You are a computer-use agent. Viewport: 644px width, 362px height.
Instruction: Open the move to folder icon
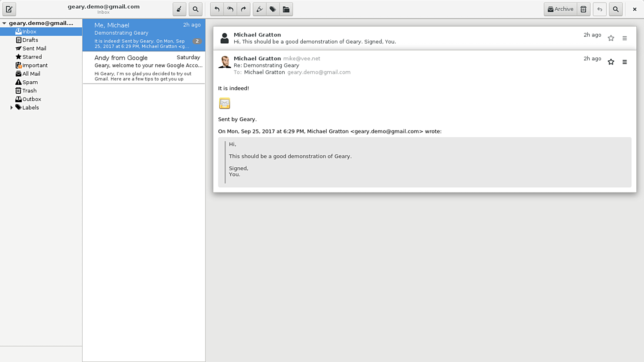[x=286, y=9]
